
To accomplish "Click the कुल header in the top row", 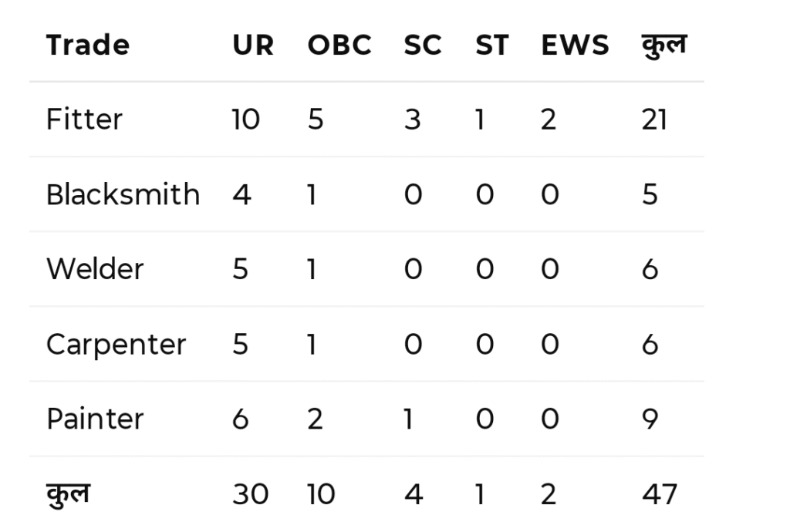I will point(663,45).
